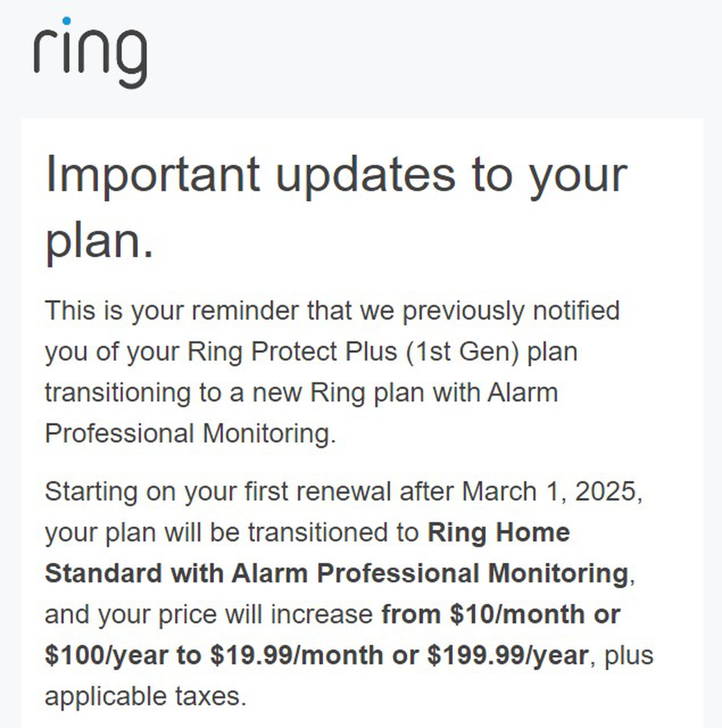Click the "March 1, 2025" date
Viewport: 722px width, 728px height.
551,492
